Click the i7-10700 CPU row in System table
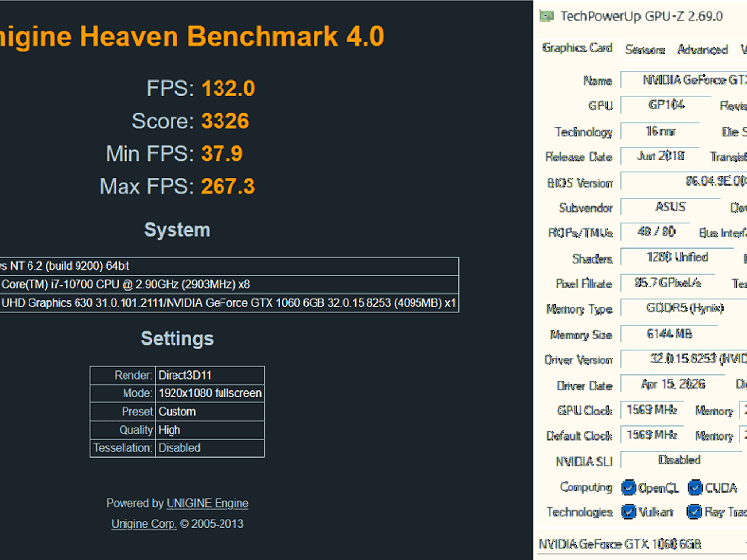This screenshot has width=747, height=560. coord(229,284)
